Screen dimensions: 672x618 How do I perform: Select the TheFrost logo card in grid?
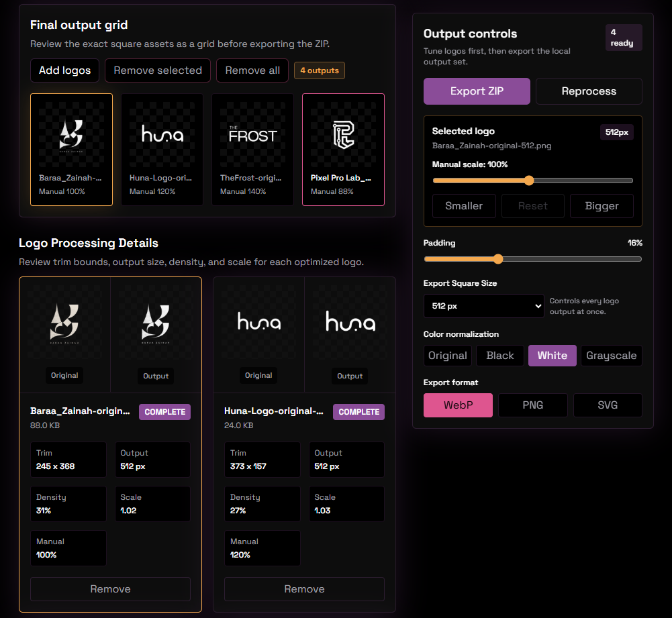(253, 150)
